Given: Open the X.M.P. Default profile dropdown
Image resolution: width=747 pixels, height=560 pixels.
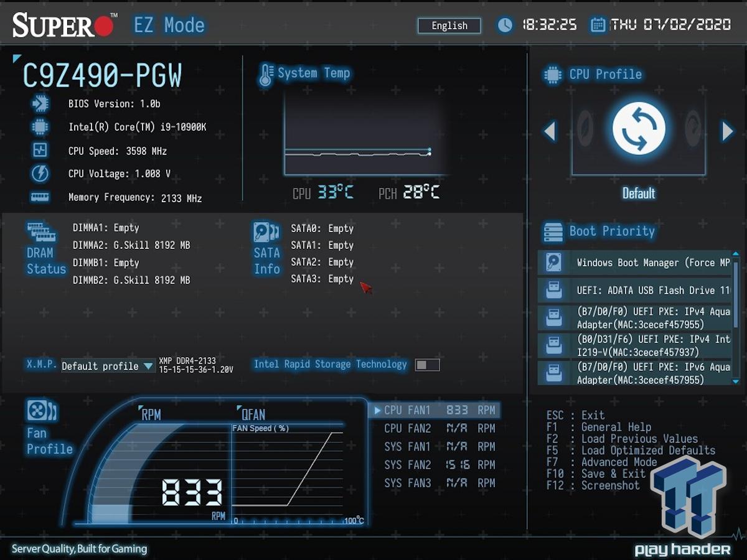Looking at the screenshot, I should point(107,366).
